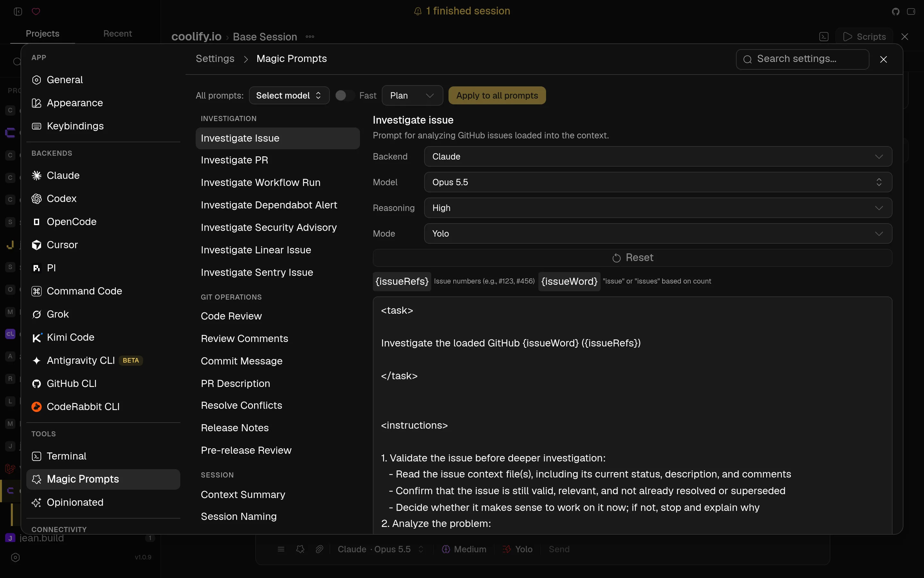Select Investigate Workflow Run prompt
This screenshot has height=578, width=924.
(278, 182)
